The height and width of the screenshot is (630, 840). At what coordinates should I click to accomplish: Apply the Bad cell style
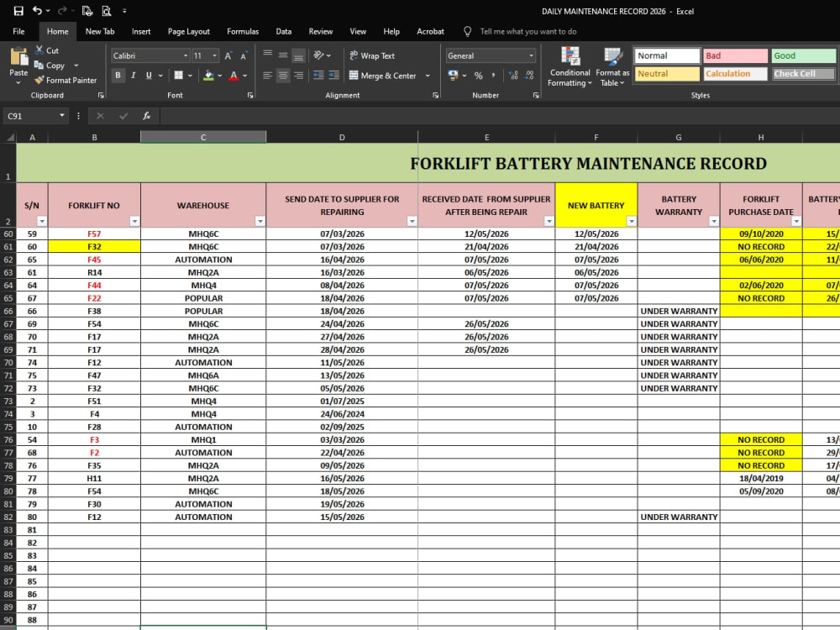pyautogui.click(x=735, y=55)
